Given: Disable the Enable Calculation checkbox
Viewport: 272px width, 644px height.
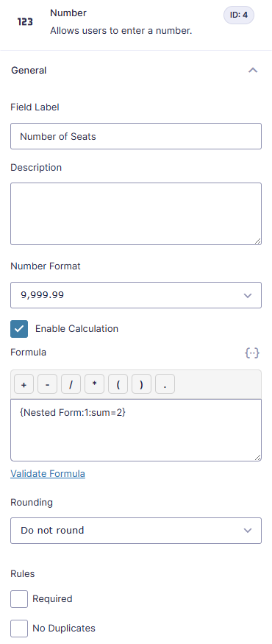Looking at the screenshot, I should click(x=19, y=329).
